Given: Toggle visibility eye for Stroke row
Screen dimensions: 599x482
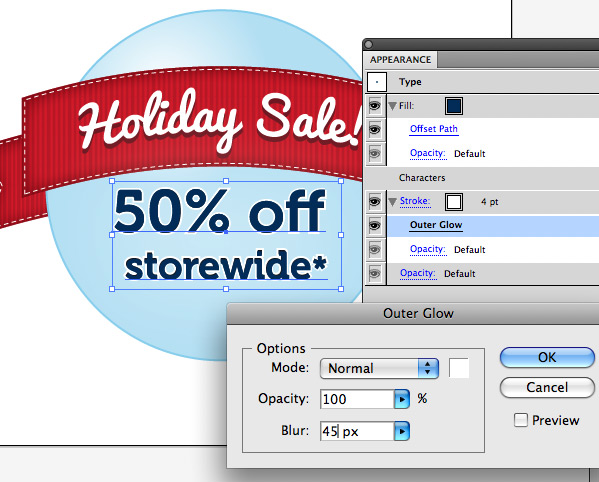Looking at the screenshot, I should point(375,201).
